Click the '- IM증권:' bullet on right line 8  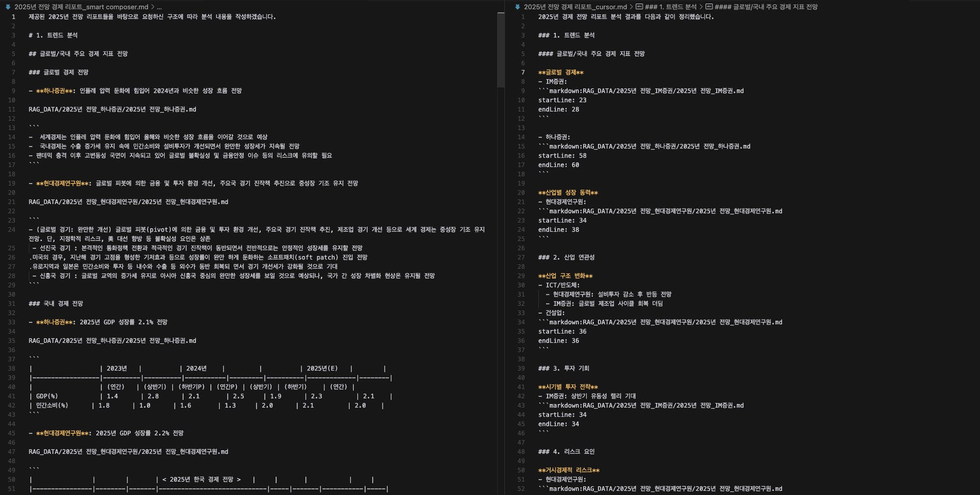coord(552,82)
